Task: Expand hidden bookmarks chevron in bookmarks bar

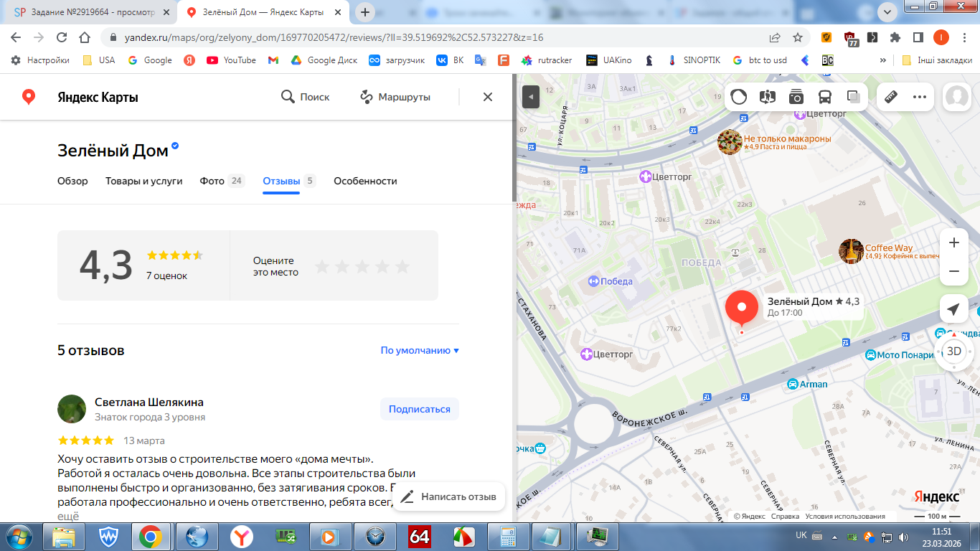Action: pyautogui.click(x=882, y=60)
